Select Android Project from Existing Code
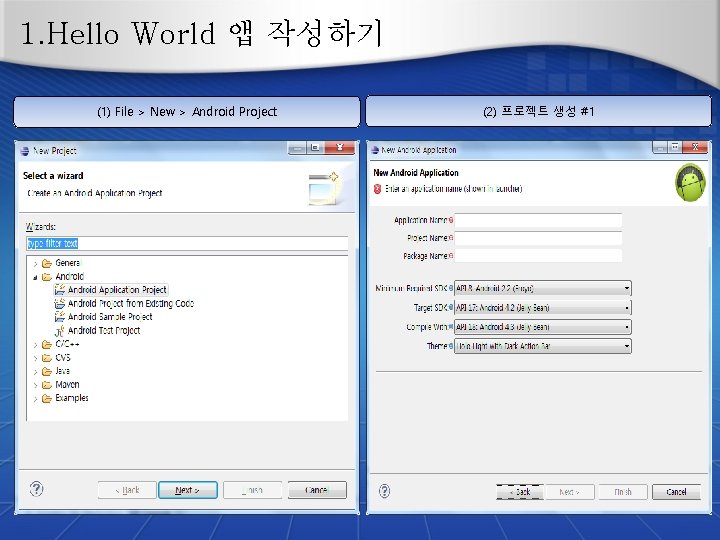The width and height of the screenshot is (720, 540). [131, 304]
